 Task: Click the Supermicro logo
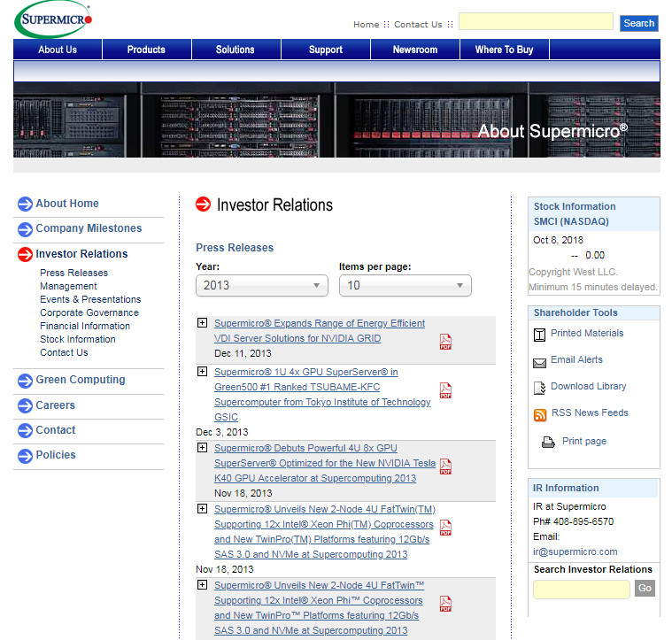53,19
